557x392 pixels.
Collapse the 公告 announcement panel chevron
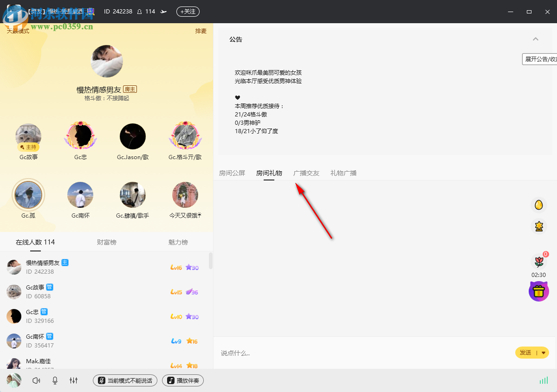[x=536, y=39]
